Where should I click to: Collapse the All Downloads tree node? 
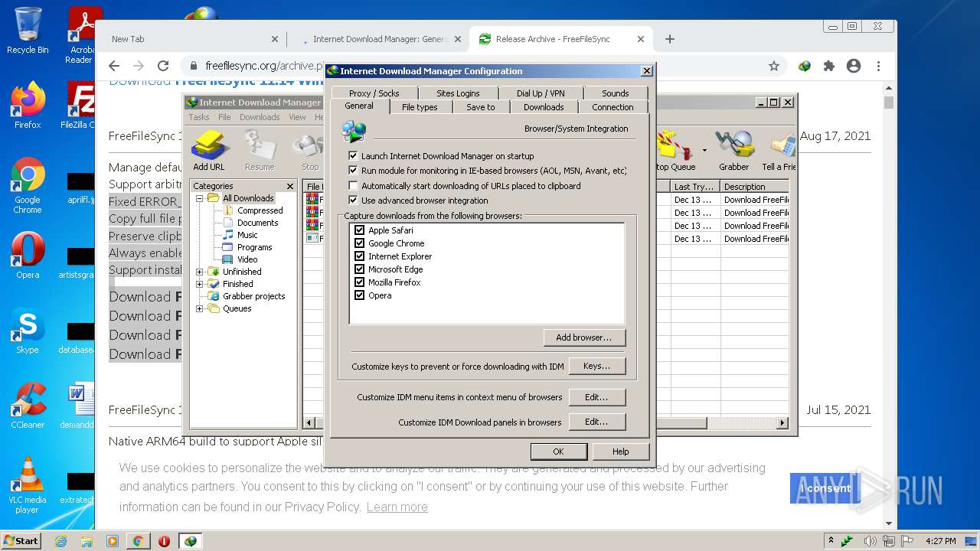(200, 198)
